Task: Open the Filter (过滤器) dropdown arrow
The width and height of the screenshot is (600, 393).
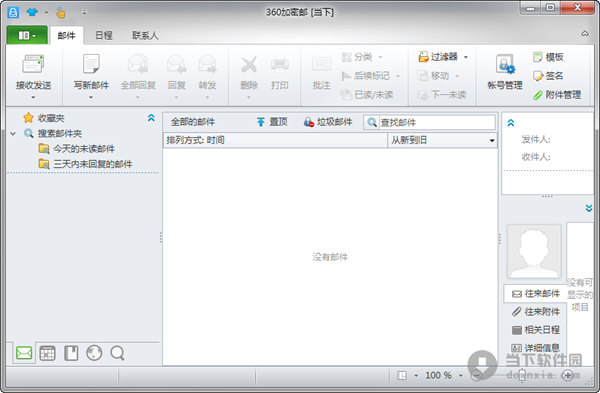Action: [466, 57]
